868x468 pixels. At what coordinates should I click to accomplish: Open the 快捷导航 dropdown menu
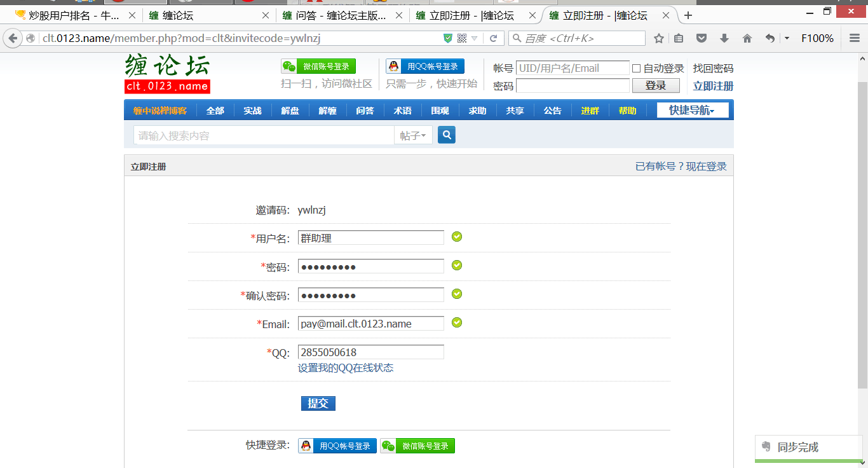pyautogui.click(x=692, y=111)
